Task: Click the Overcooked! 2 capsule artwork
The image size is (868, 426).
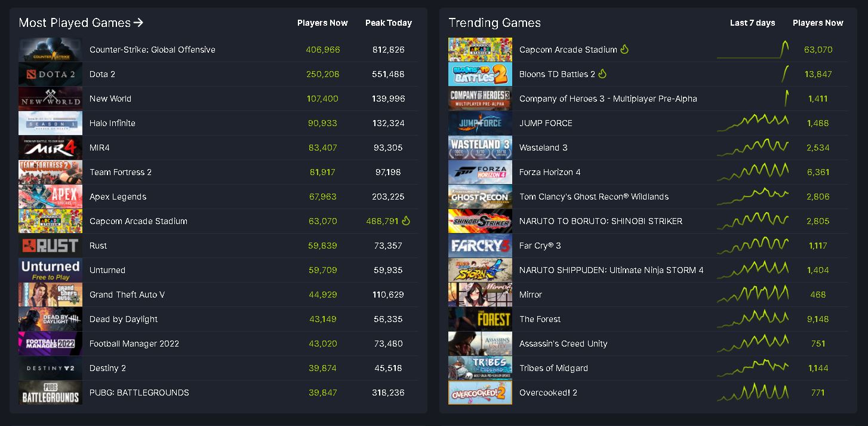Action: coord(480,393)
